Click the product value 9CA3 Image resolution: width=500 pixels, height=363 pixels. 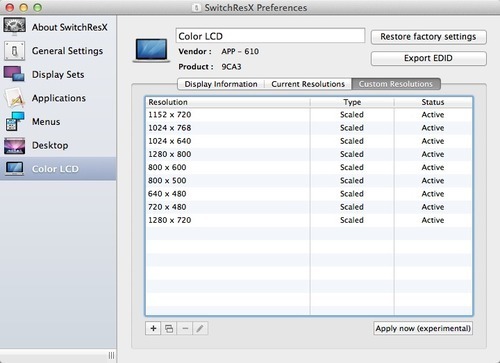pos(231,67)
